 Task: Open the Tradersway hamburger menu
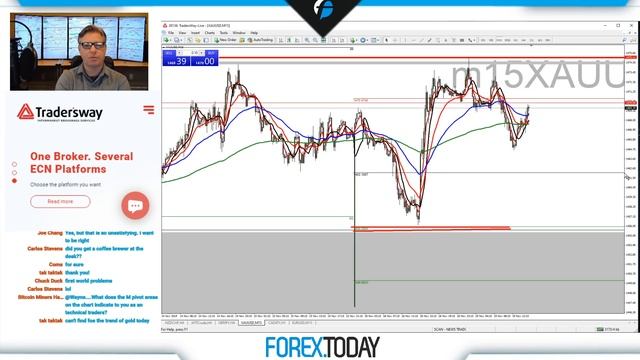point(149,109)
